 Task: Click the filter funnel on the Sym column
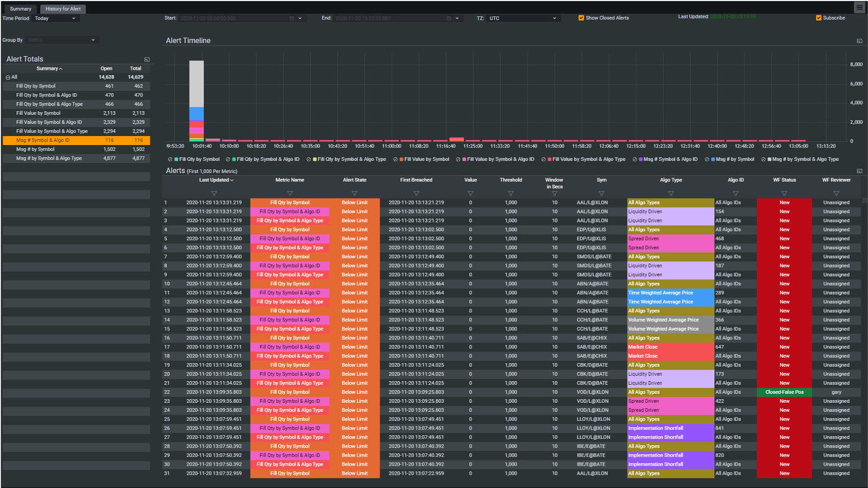(x=601, y=193)
